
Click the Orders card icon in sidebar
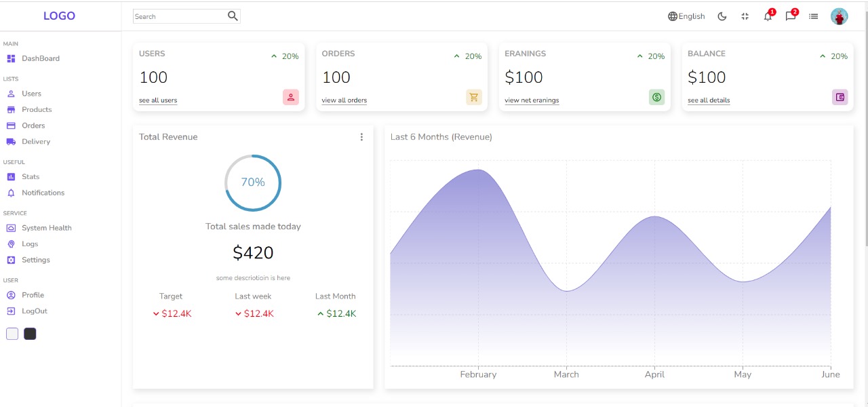pyautogui.click(x=11, y=125)
